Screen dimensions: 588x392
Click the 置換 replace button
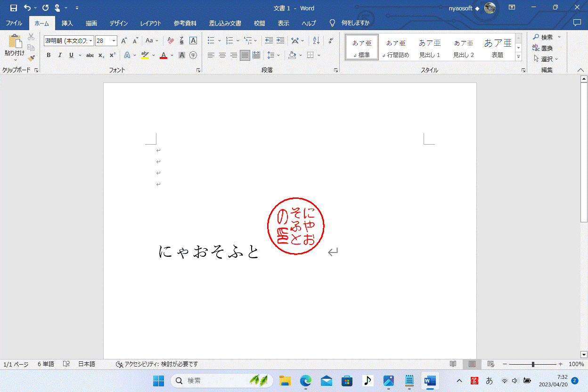tap(543, 48)
